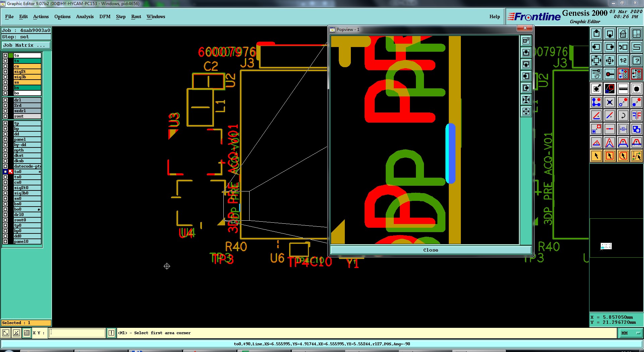Toggle display box of layer sig2t
644x352 pixels.
(x=5, y=72)
